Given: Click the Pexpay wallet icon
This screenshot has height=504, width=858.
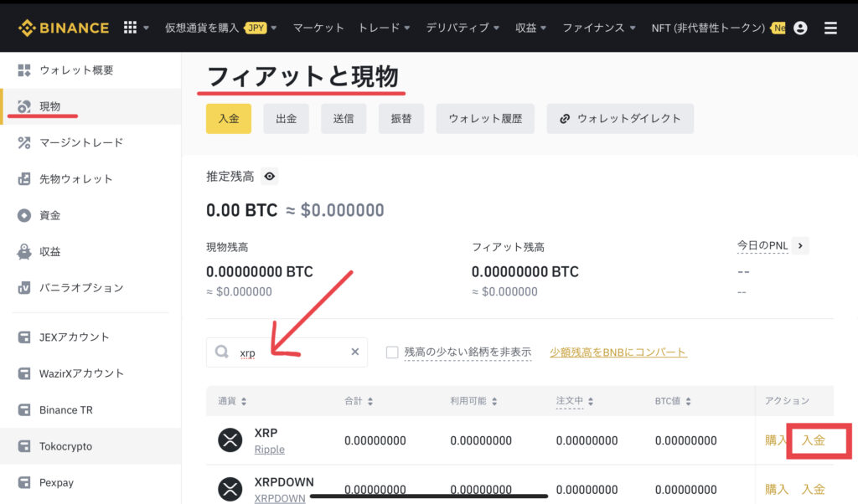Looking at the screenshot, I should [x=24, y=483].
